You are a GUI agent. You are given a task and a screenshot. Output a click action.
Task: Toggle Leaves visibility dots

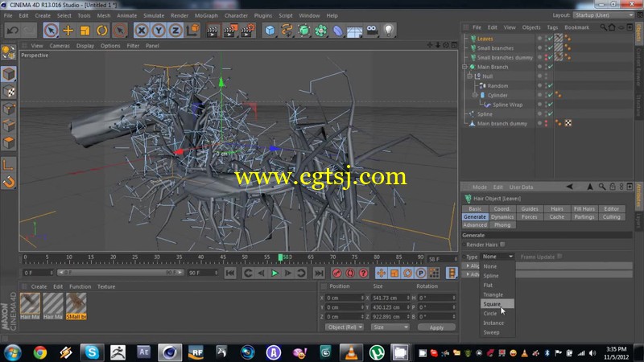[546, 38]
